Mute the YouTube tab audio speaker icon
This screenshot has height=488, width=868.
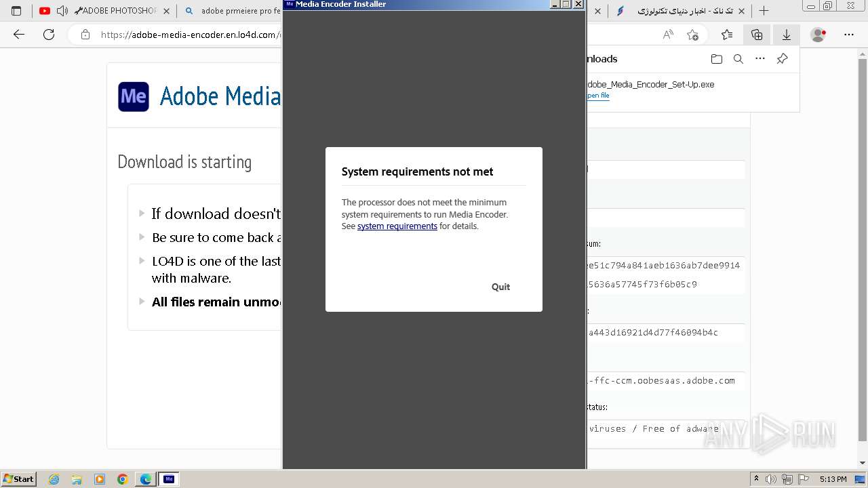point(62,11)
